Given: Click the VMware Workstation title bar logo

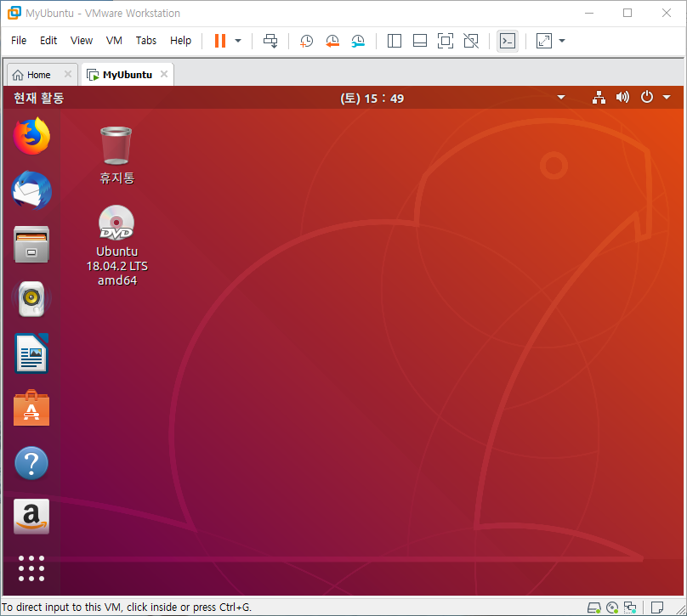Looking at the screenshot, I should (x=14, y=13).
